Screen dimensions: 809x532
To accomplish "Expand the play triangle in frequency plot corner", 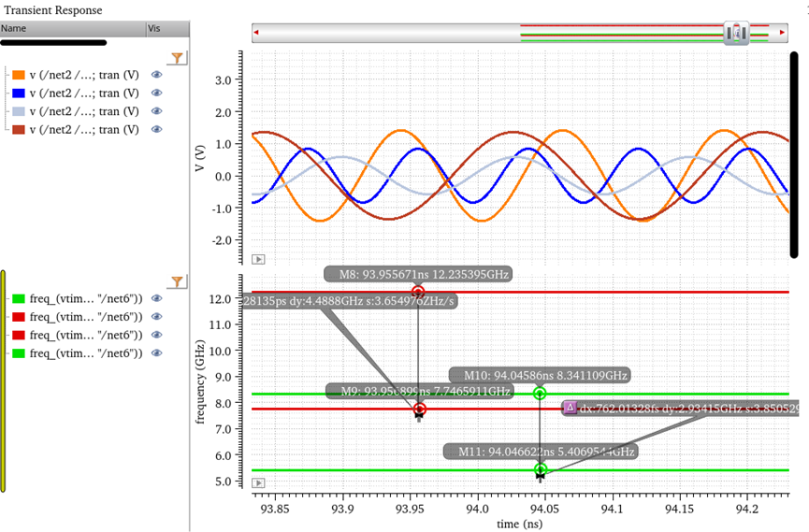I will pyautogui.click(x=259, y=482).
